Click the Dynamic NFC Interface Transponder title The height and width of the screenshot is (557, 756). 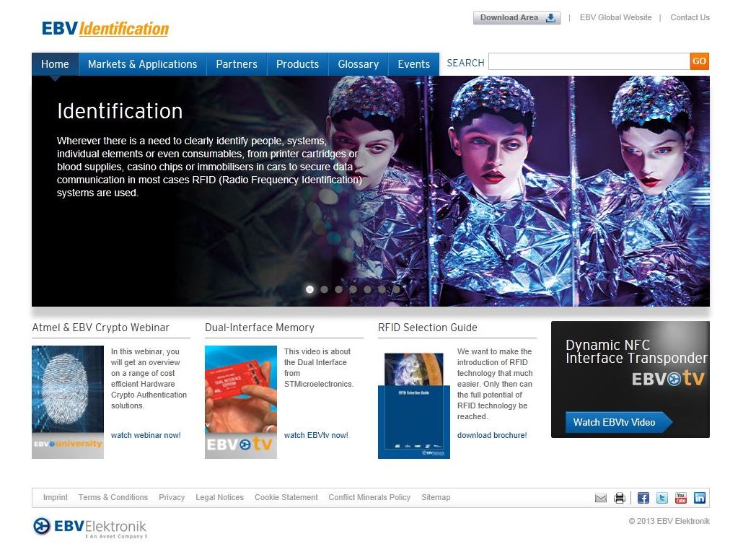coord(636,351)
